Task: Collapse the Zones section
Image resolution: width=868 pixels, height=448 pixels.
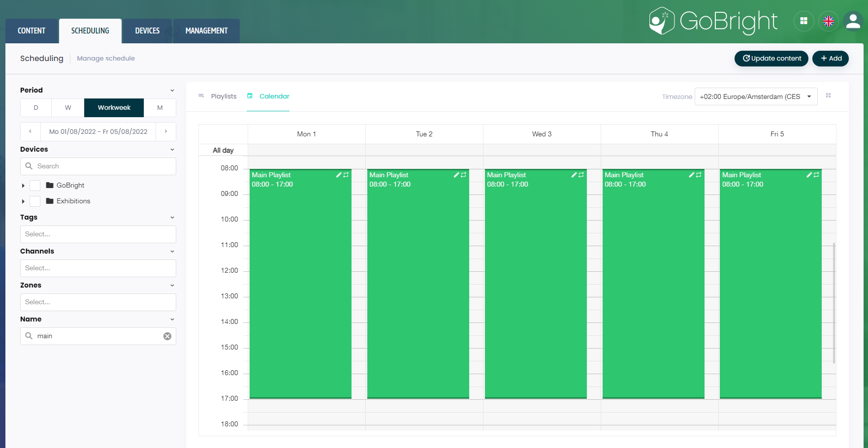Action: (172, 285)
